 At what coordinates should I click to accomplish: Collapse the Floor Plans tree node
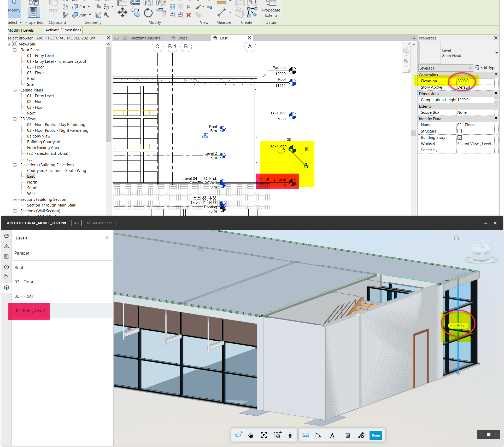point(15,50)
